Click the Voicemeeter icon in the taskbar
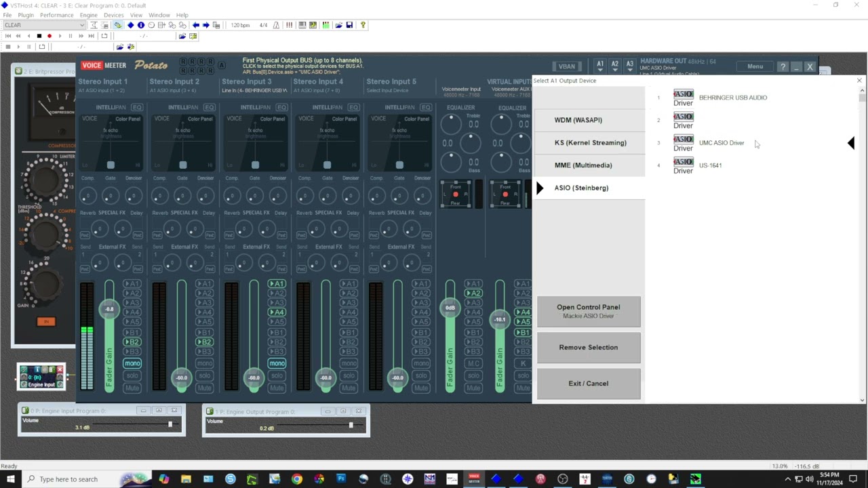Screen dimensions: 868x488 (474, 479)
